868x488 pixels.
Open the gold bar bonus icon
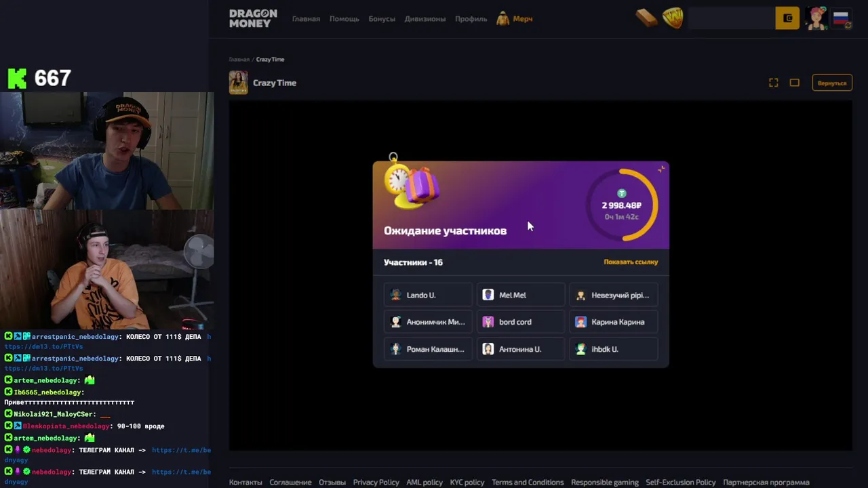point(646,18)
